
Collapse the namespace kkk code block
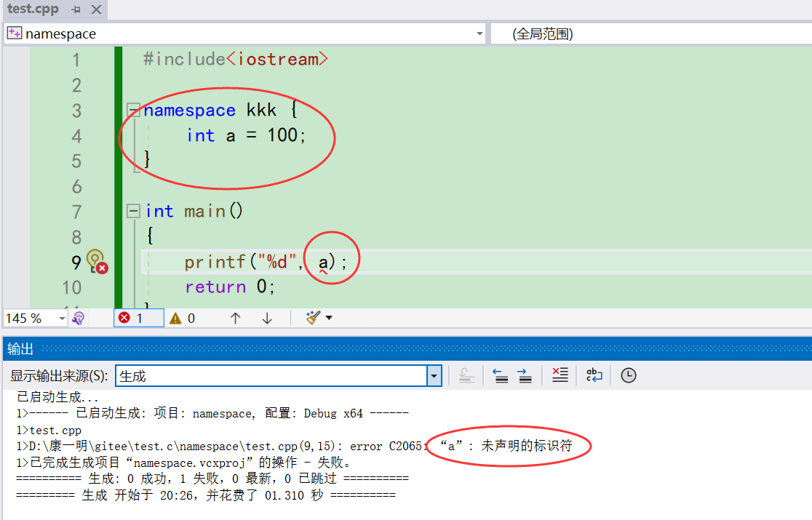tap(132, 110)
